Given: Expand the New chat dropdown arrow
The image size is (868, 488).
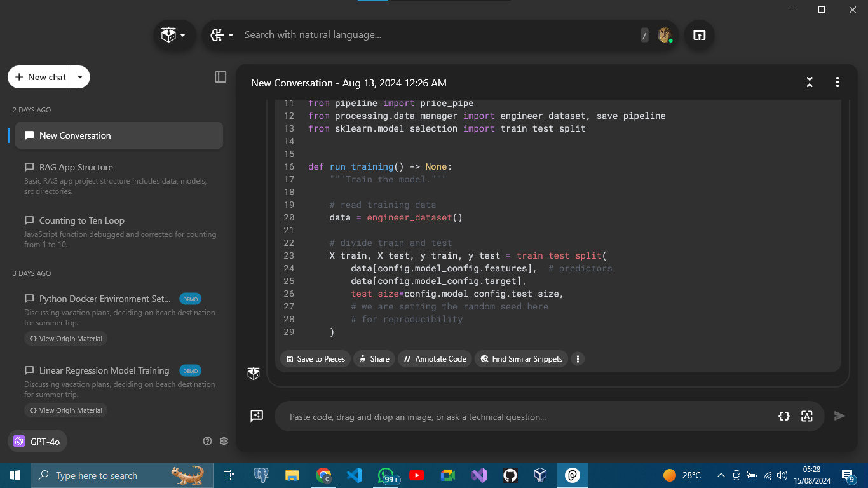Looking at the screenshot, I should 80,77.
